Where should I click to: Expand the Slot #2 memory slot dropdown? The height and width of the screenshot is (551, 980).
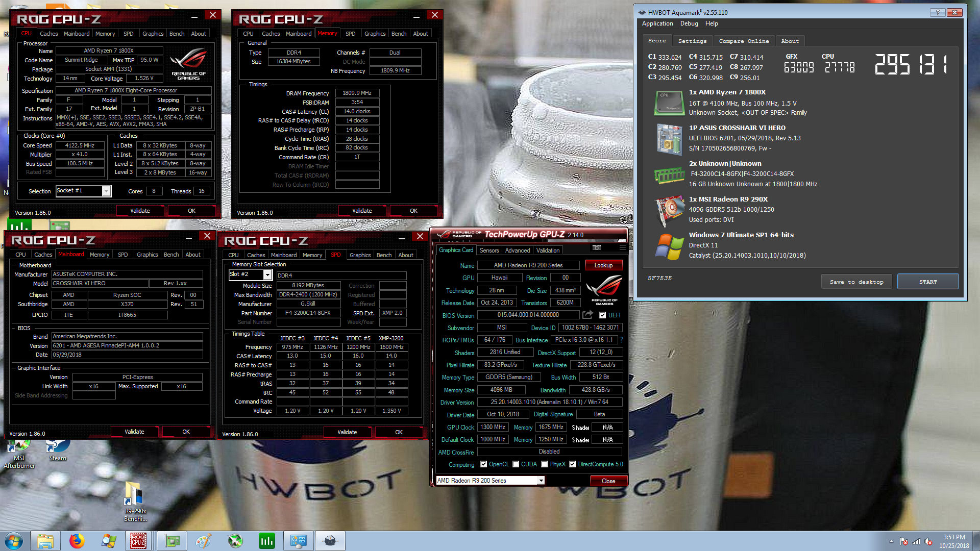pos(267,274)
